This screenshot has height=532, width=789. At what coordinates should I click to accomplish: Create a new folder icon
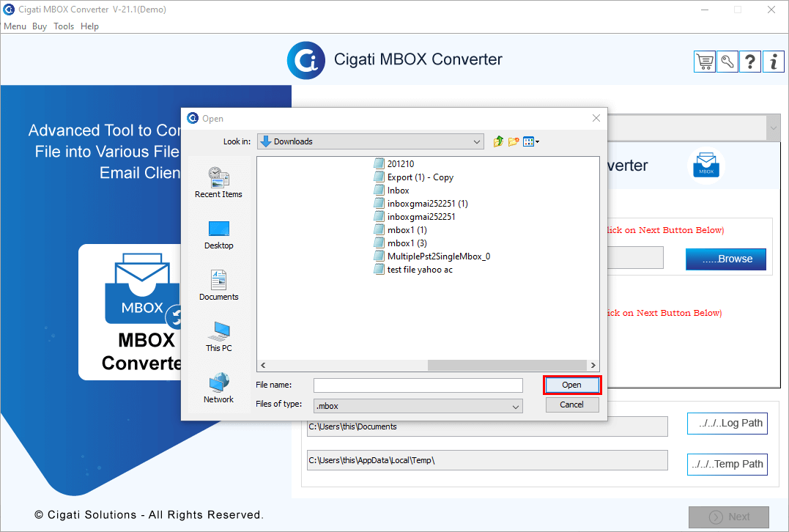pyautogui.click(x=514, y=141)
